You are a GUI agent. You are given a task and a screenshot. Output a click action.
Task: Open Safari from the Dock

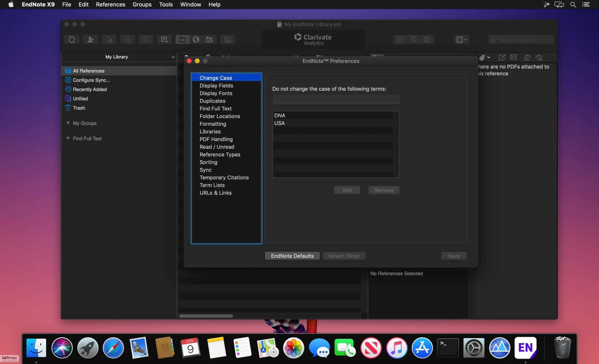113,348
